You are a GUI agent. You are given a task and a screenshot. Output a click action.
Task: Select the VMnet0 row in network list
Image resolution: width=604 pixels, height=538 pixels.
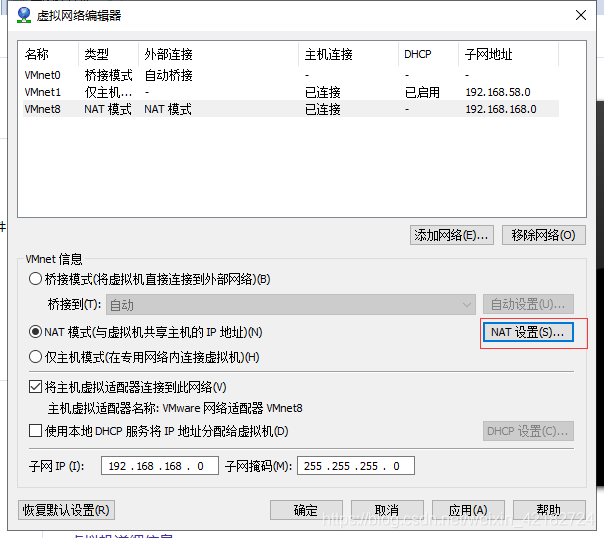pyautogui.click(x=291, y=75)
